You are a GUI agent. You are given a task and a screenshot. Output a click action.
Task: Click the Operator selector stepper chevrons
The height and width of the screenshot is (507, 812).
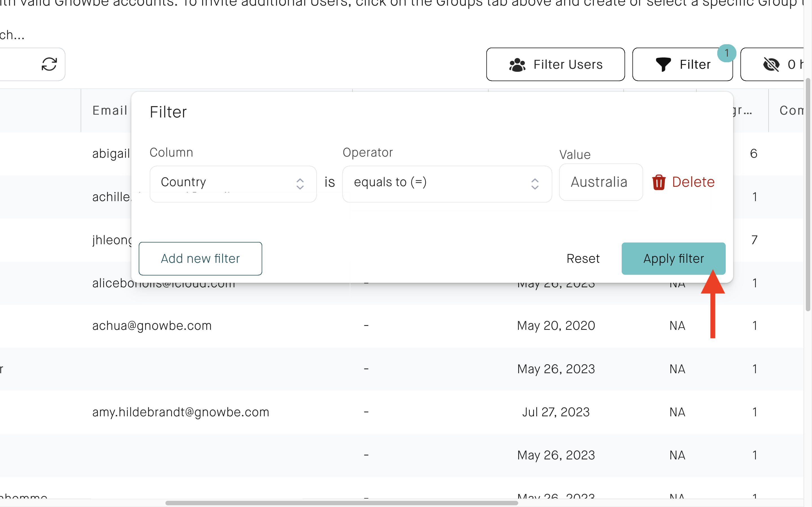coord(535,184)
